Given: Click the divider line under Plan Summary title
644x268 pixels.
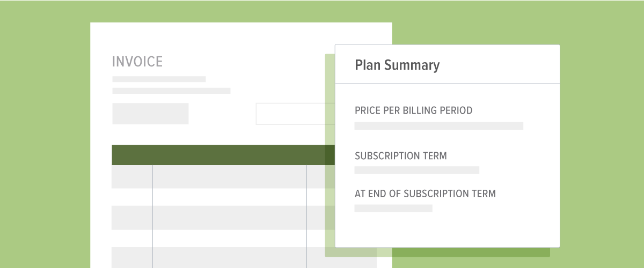Looking at the screenshot, I should [x=447, y=84].
